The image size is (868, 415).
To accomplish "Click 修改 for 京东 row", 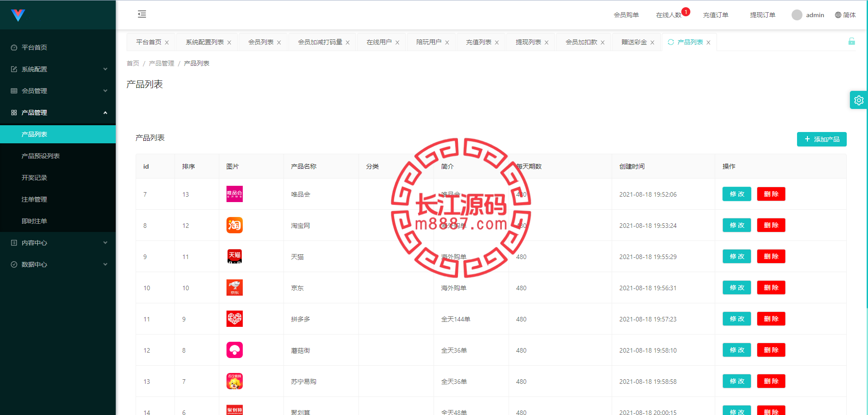I will tap(736, 288).
